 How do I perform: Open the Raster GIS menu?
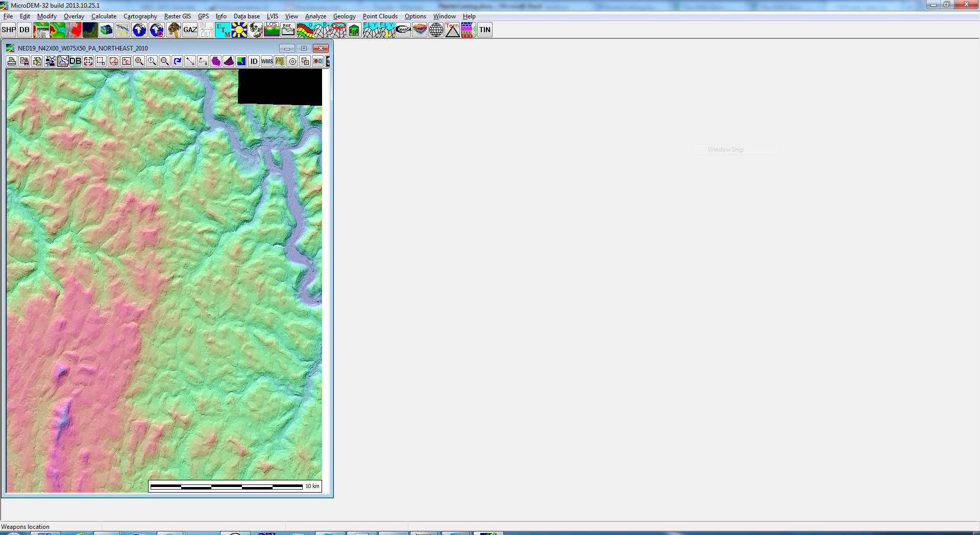click(177, 16)
